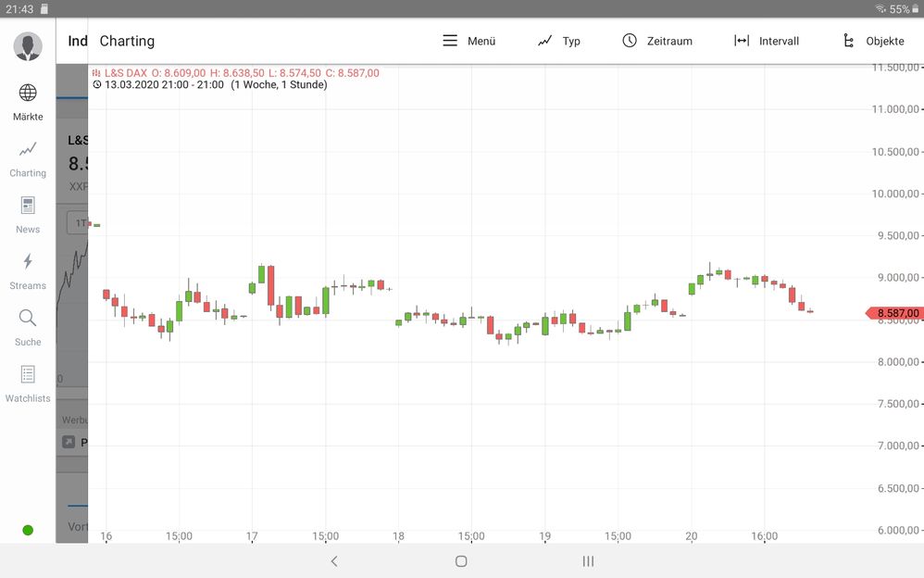The width and height of the screenshot is (924, 578).
Task: Tap the green status indicator dot
Action: coord(27,530)
